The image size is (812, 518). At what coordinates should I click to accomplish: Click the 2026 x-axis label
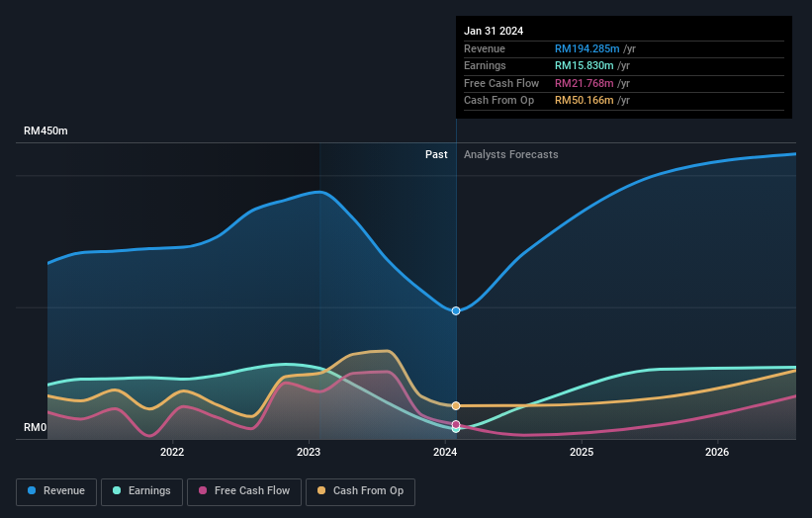point(717,453)
